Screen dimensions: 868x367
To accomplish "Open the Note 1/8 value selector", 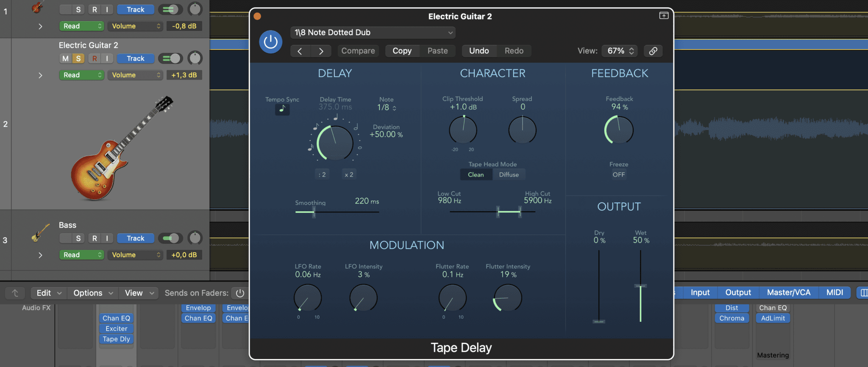I will [x=387, y=108].
